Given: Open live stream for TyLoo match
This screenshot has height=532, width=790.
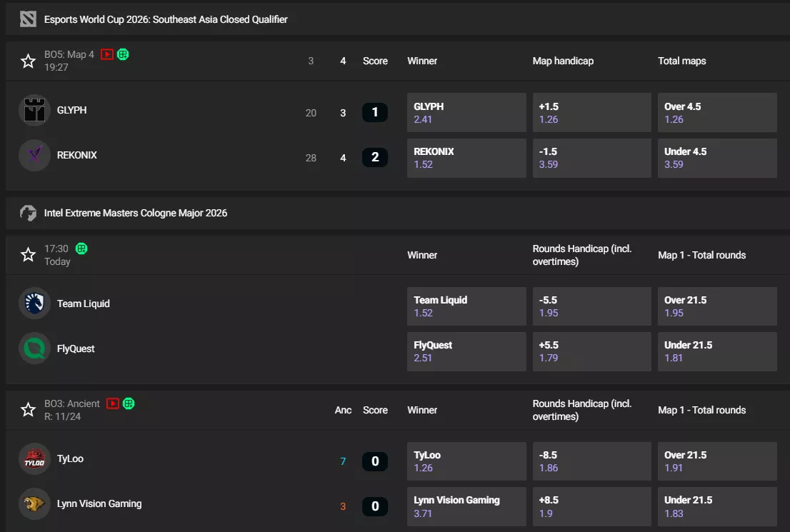Looking at the screenshot, I should (x=113, y=403).
